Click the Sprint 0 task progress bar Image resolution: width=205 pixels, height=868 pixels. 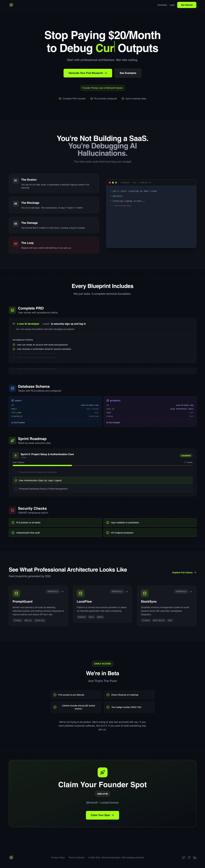(102, 466)
